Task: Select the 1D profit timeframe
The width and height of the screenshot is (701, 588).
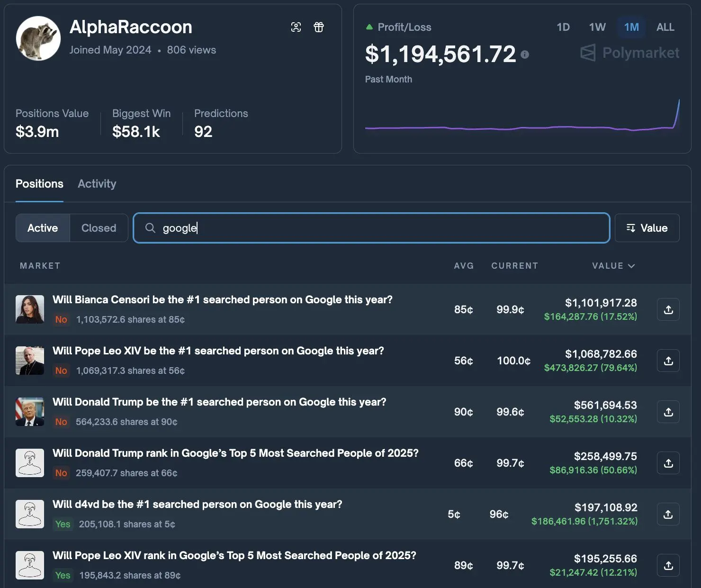Action: (563, 27)
